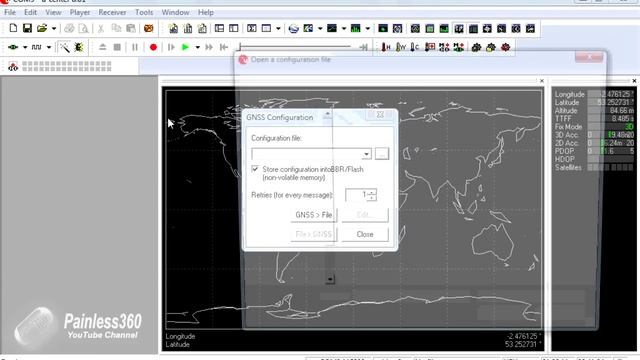Toggle the autobauding magic wand icon
The width and height of the screenshot is (640, 360).
[64, 47]
